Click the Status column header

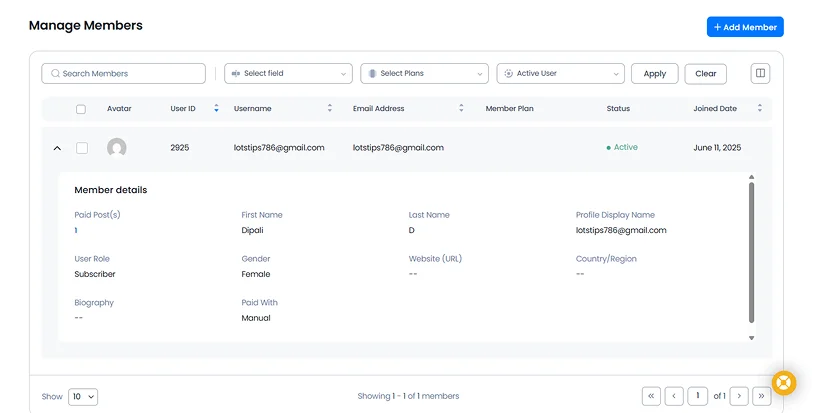[x=618, y=108]
